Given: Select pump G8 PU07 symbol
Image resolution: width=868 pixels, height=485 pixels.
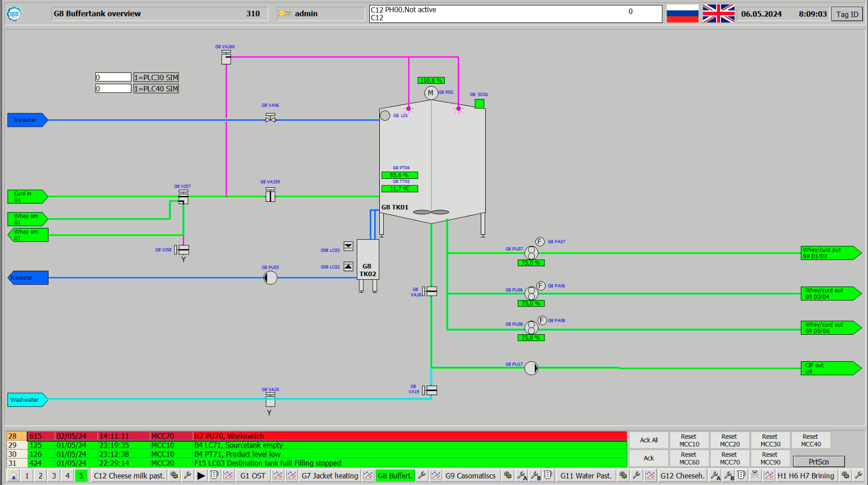Looking at the screenshot, I should 531,253.
